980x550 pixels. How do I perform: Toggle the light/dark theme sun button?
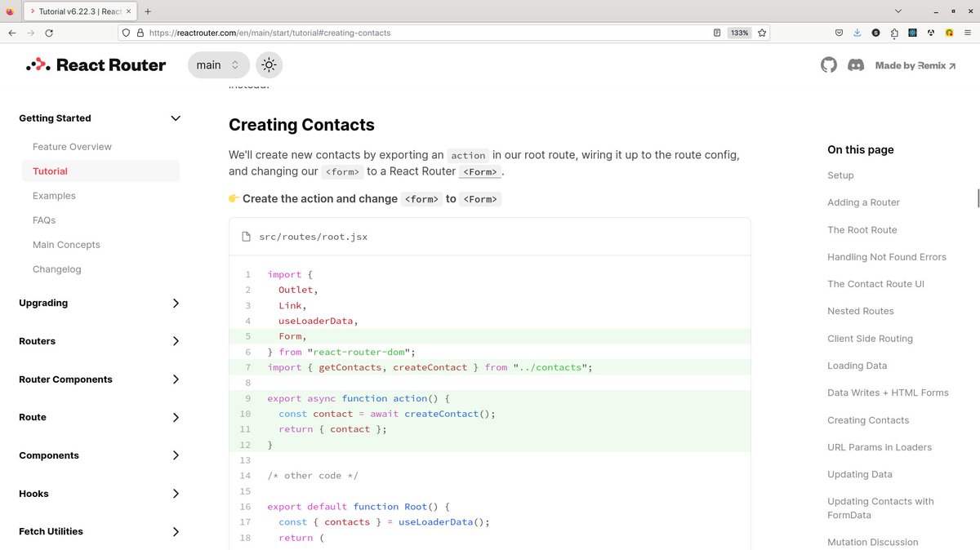pyautogui.click(x=269, y=65)
